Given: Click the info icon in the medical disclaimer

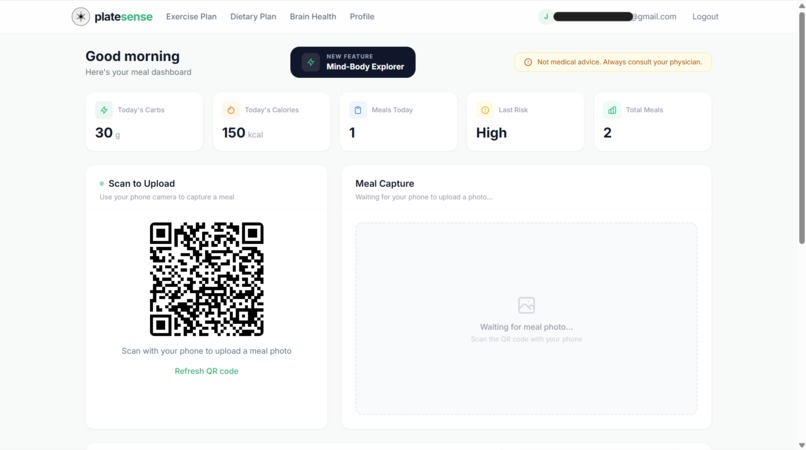Looking at the screenshot, I should (528, 62).
